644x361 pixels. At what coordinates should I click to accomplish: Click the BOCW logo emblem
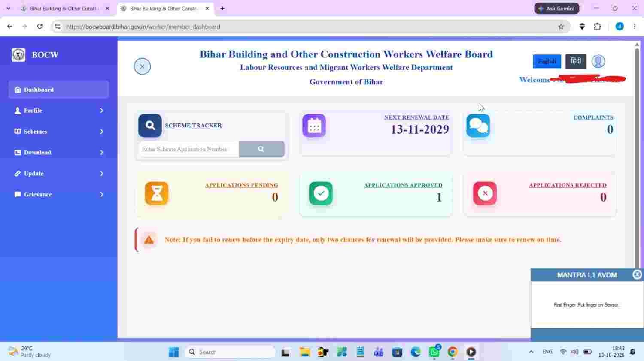[x=18, y=54]
